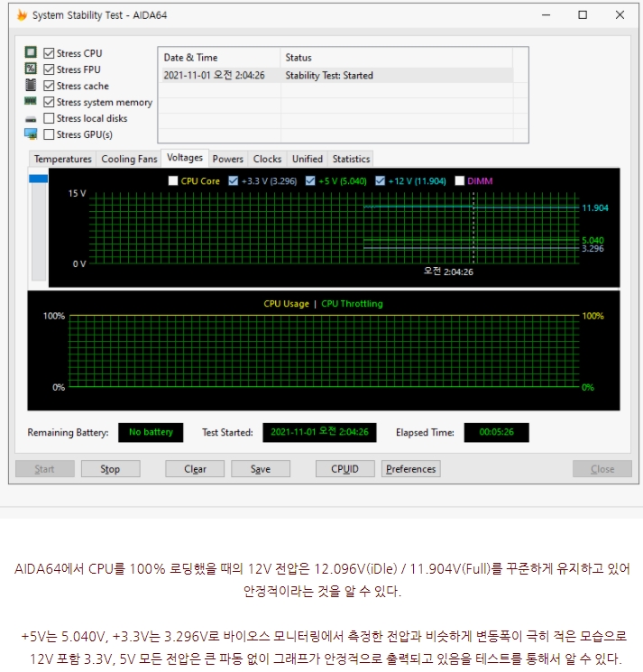Click the monitor icon beside Stress GPU(s)
643x672 pixels.
pyautogui.click(x=31, y=134)
